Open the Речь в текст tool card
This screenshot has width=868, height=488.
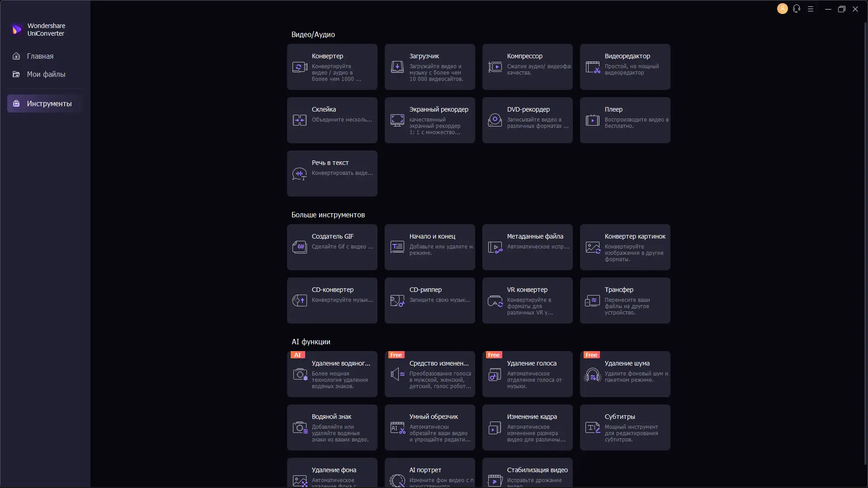tap(332, 174)
